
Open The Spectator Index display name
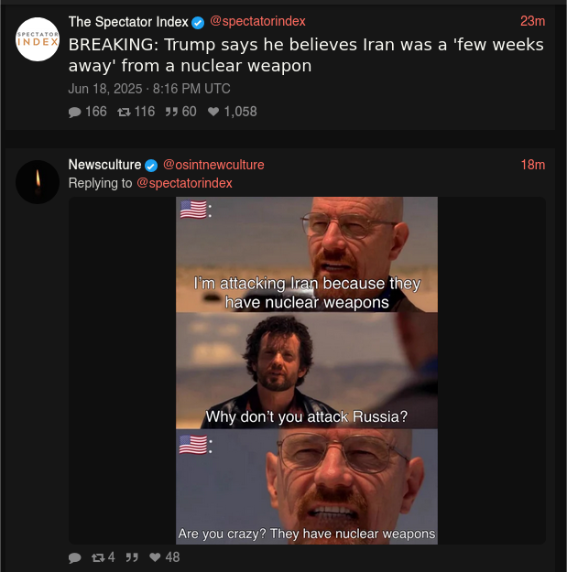point(128,22)
